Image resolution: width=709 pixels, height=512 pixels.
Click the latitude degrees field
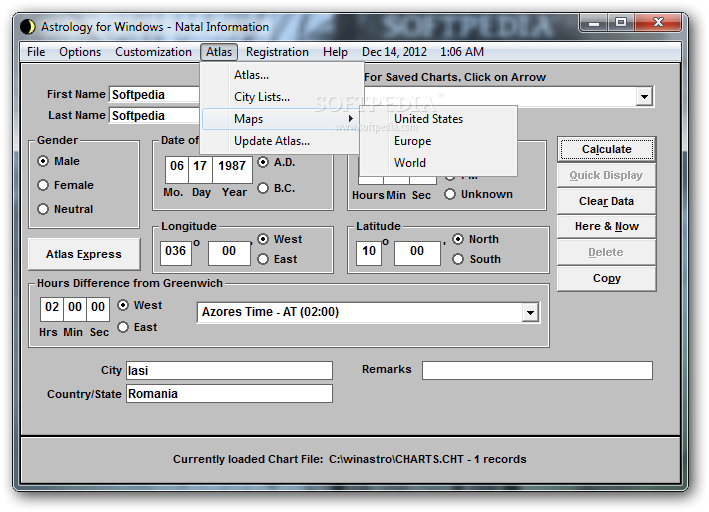(369, 251)
